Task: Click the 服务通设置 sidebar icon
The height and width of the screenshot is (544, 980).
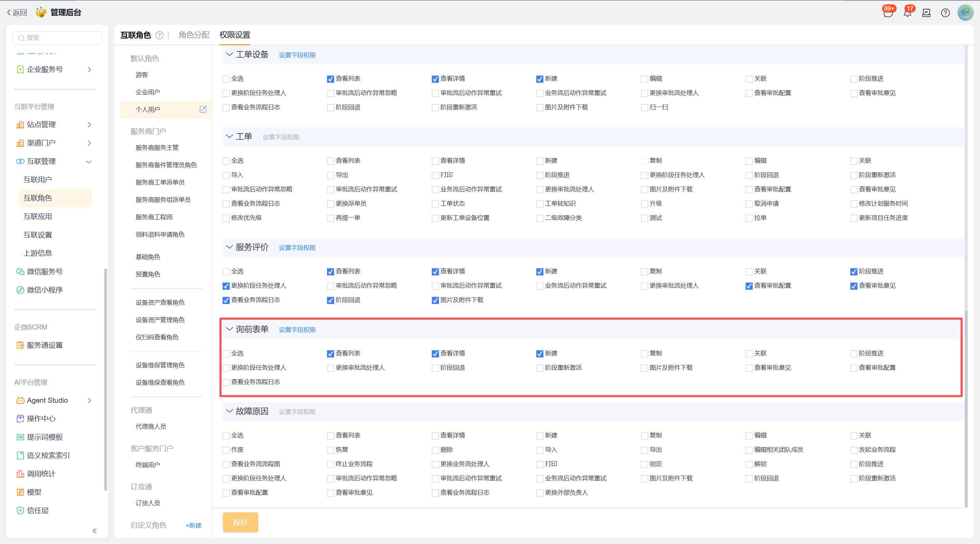Action: (x=20, y=345)
